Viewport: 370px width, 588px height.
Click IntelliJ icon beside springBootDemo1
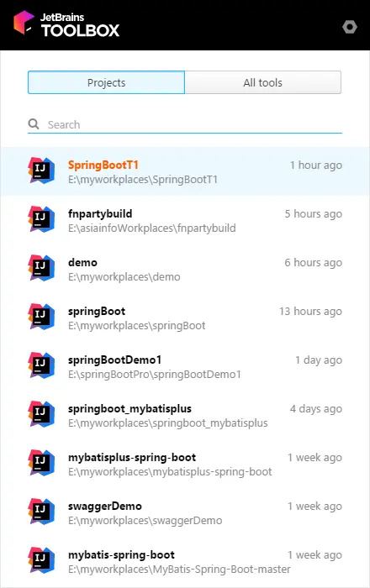coord(41,365)
